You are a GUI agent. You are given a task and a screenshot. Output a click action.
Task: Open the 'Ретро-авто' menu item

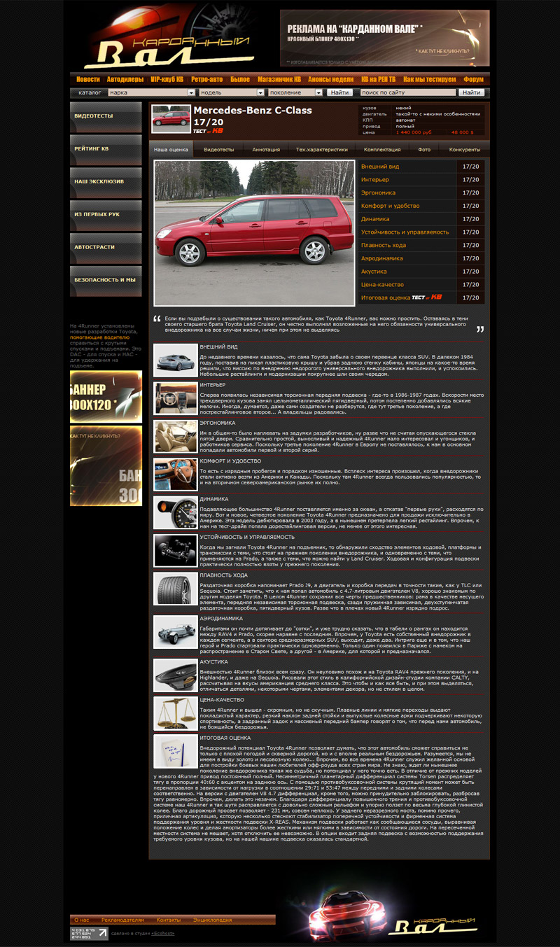pyautogui.click(x=207, y=79)
